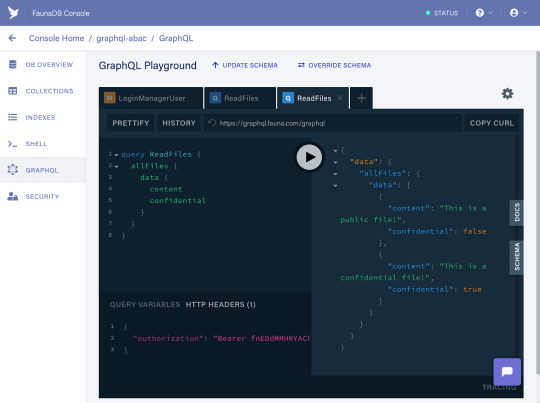Click the authorization header line
This screenshot has height=403, width=540.
click(221, 338)
